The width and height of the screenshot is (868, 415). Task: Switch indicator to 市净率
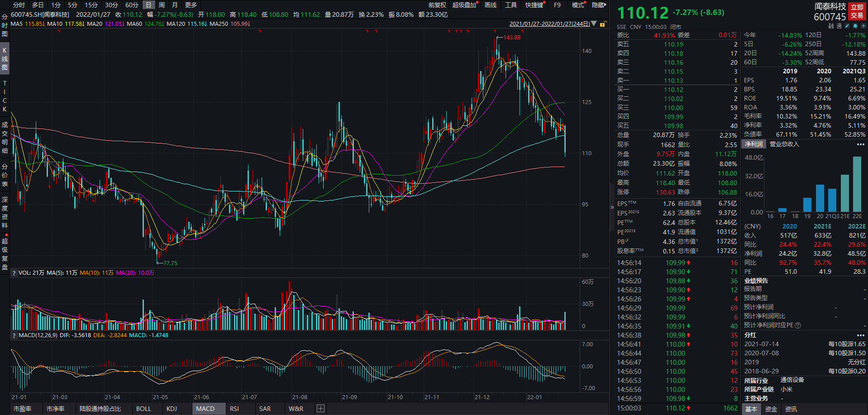pyautogui.click(x=55, y=409)
